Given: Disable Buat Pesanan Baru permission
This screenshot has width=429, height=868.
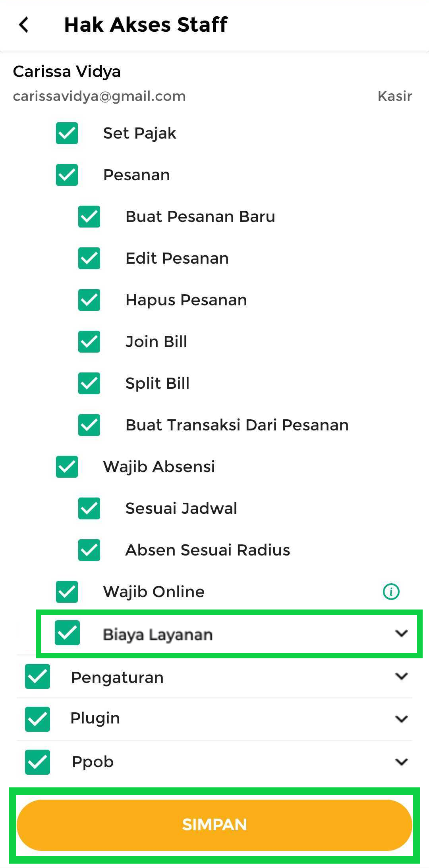Looking at the screenshot, I should click(89, 216).
